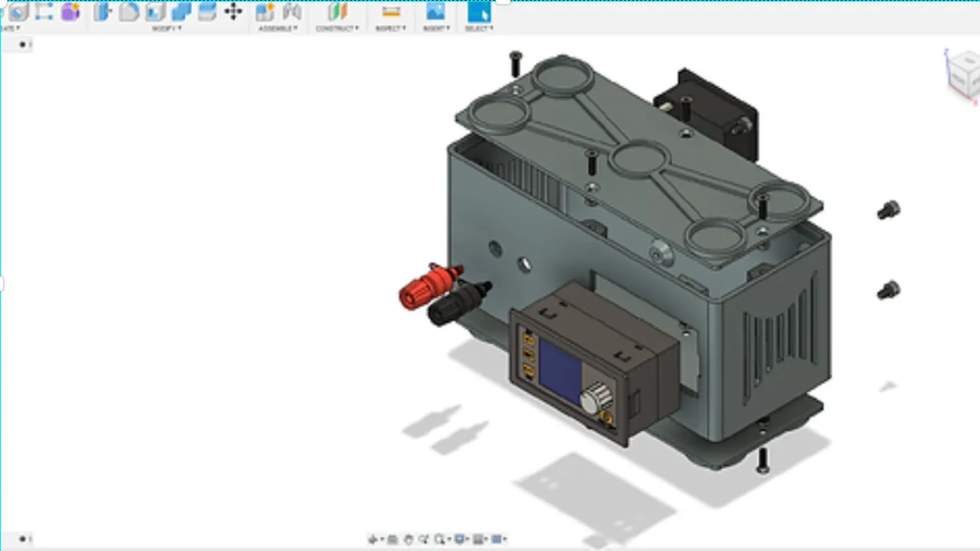Image resolution: width=980 pixels, height=551 pixels.
Task: Click the Measure ruler icon
Action: 391,11
